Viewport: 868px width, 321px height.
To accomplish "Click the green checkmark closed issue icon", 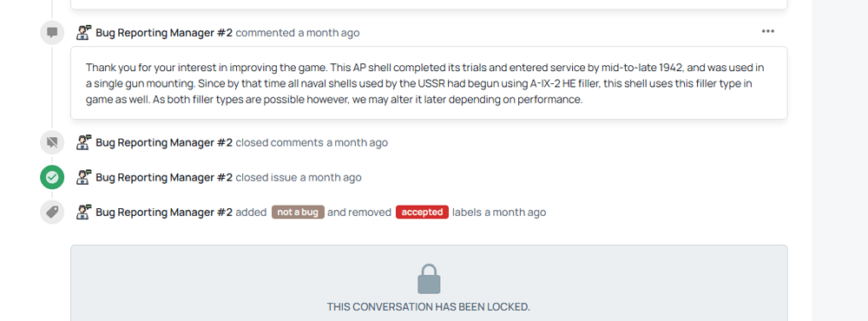I will 52,177.
